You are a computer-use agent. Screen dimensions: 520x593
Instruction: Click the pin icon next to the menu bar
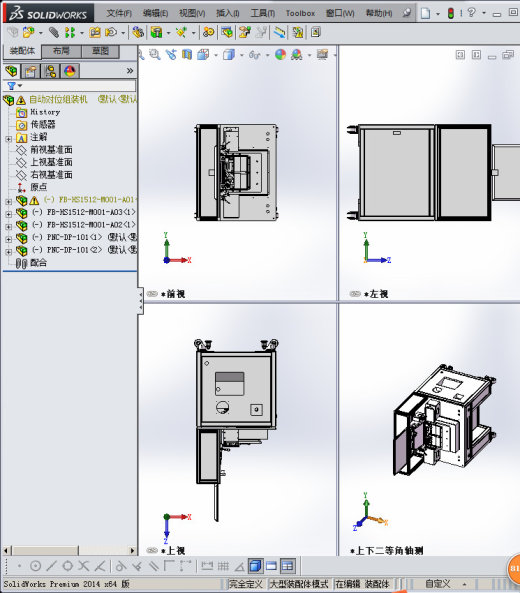point(407,13)
